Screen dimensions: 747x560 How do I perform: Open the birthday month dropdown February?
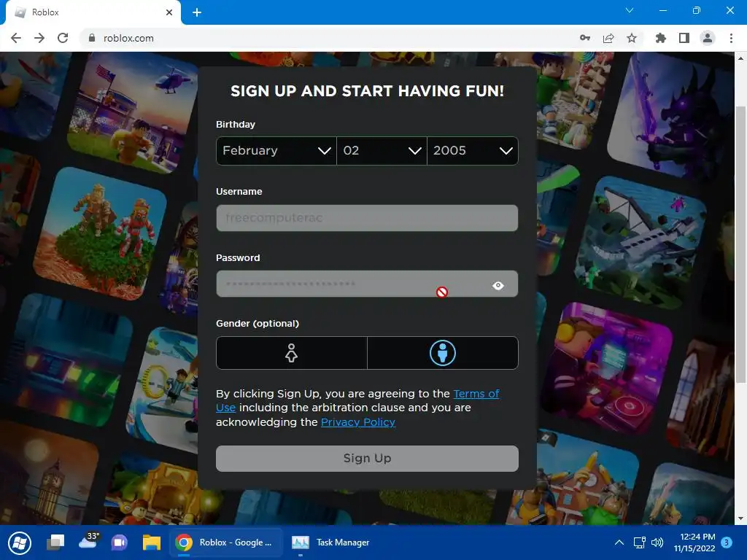[276, 150]
